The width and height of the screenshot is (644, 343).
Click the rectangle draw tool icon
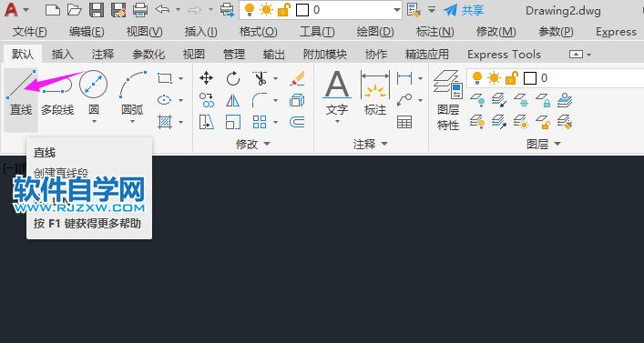tap(165, 78)
